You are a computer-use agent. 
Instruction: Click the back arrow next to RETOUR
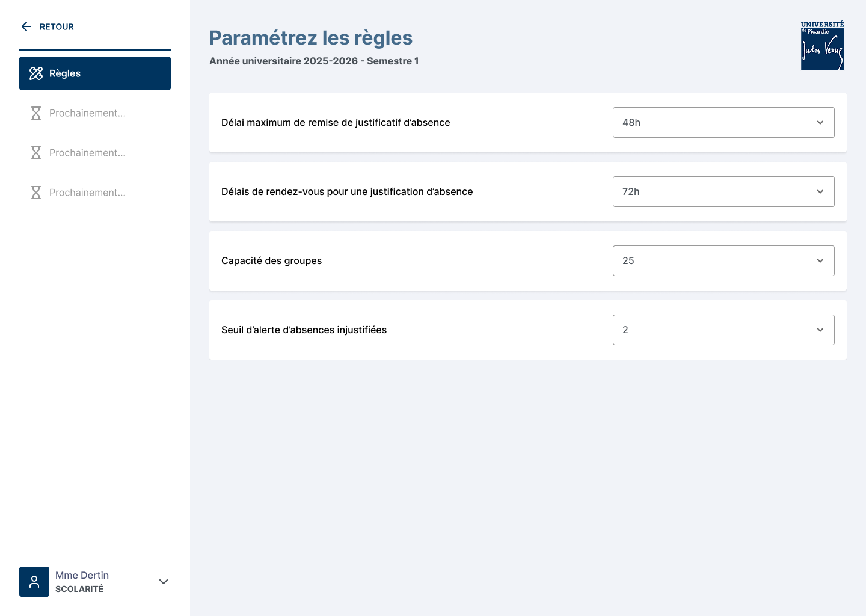(26, 26)
